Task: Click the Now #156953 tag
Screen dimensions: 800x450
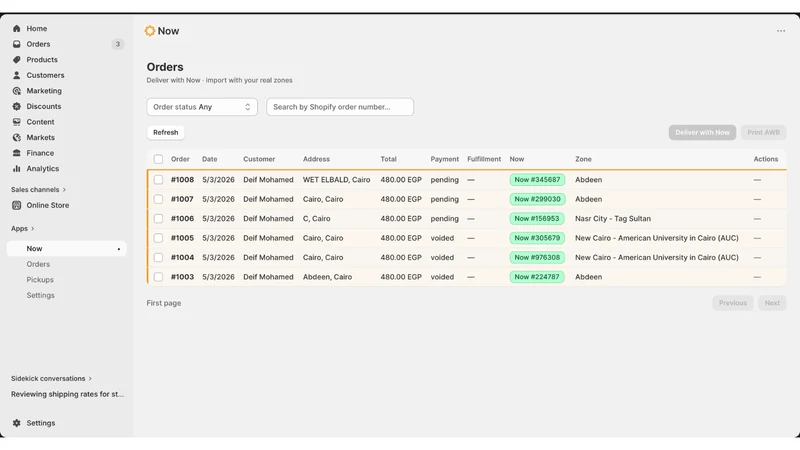Action: click(537, 218)
